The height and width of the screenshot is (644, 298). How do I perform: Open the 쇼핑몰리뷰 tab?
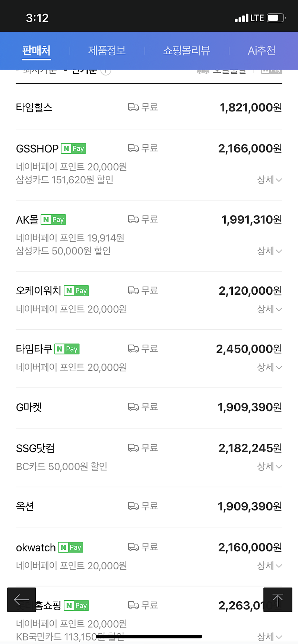point(187,51)
